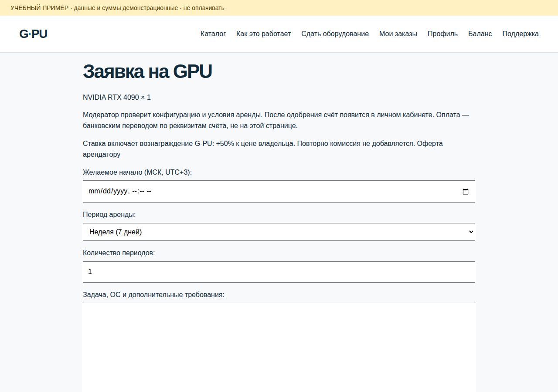Open the Профиль menu link
Image resolution: width=558 pixels, height=392 pixels.
[x=442, y=34]
